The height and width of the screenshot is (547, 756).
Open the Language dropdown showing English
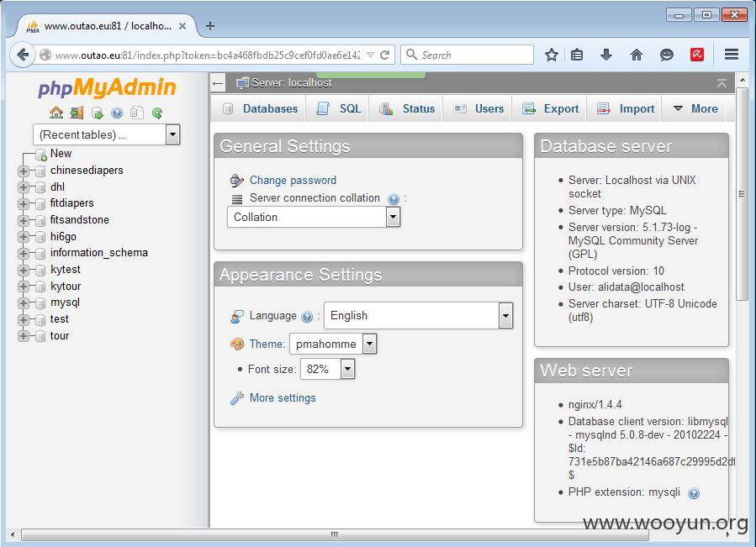point(419,316)
